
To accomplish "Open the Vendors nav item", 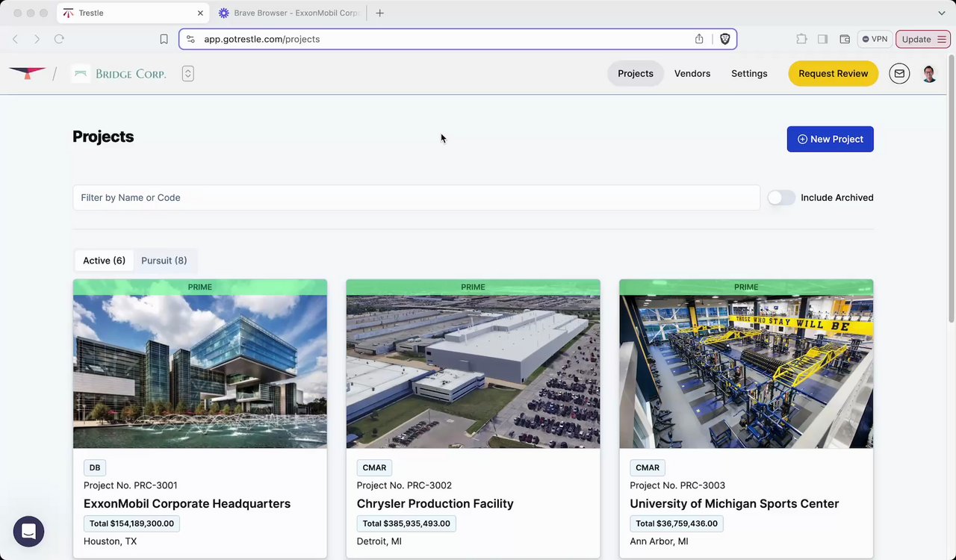I will 692,73.
